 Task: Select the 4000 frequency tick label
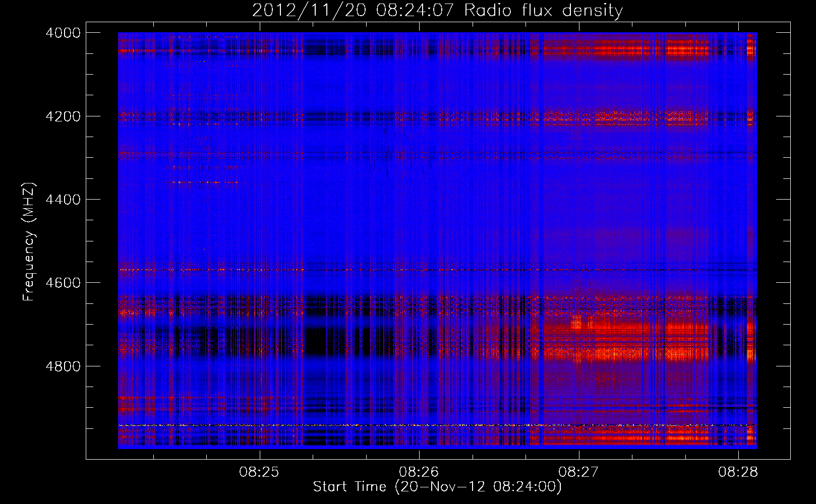(63, 33)
